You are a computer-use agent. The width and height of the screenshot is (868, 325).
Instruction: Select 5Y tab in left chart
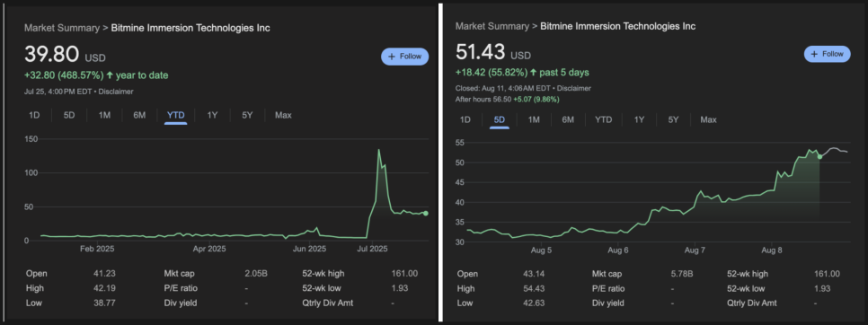point(247,115)
